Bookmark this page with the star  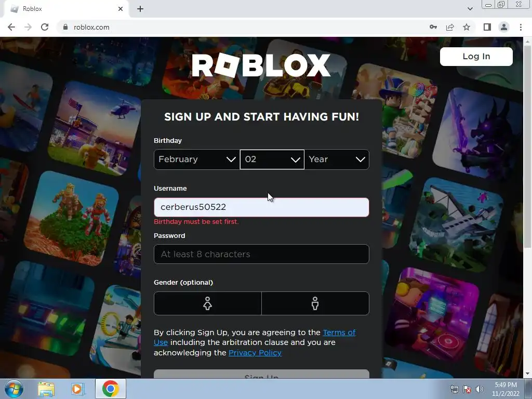point(467,27)
